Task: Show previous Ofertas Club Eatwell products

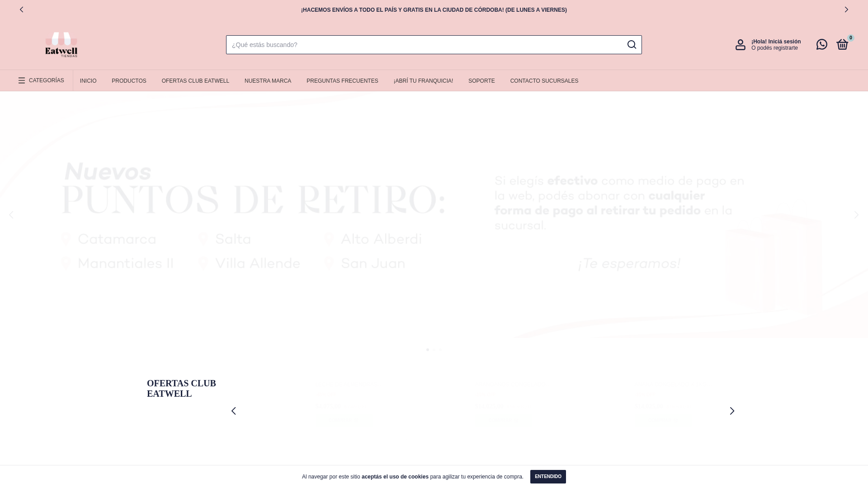Action: click(x=234, y=411)
